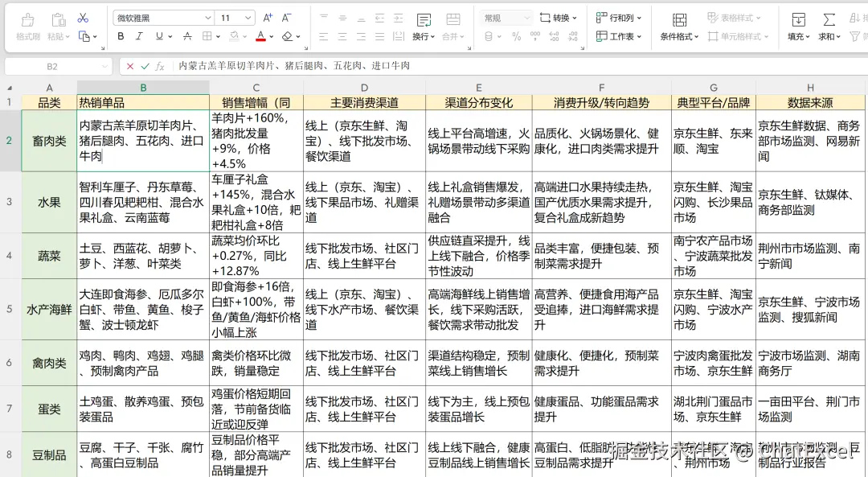This screenshot has height=477, width=868.
Task: Toggle Bold formatting on cell B2
Action: [121, 37]
